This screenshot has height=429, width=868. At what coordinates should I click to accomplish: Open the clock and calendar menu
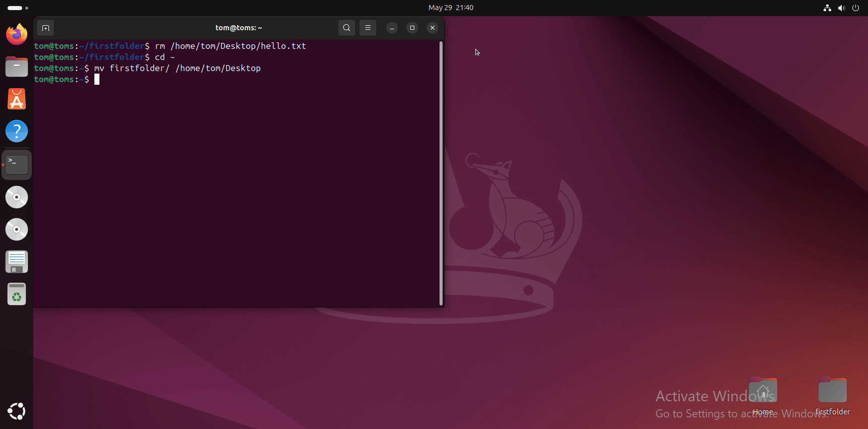451,8
